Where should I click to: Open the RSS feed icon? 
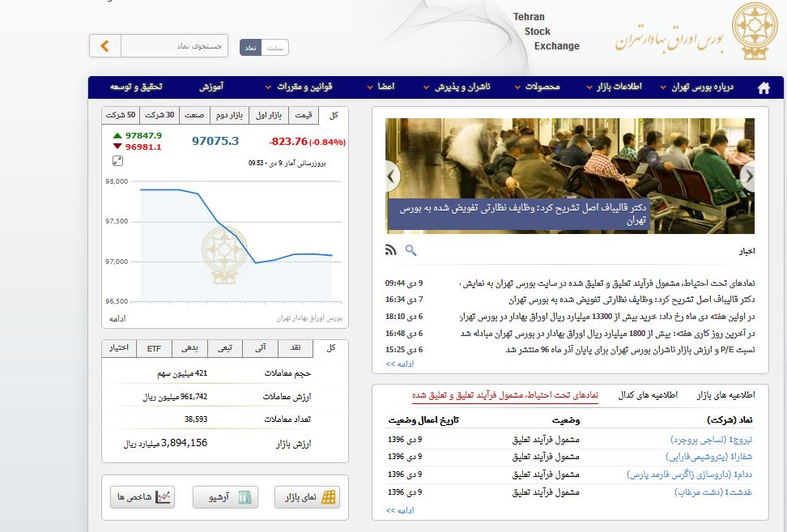(390, 249)
